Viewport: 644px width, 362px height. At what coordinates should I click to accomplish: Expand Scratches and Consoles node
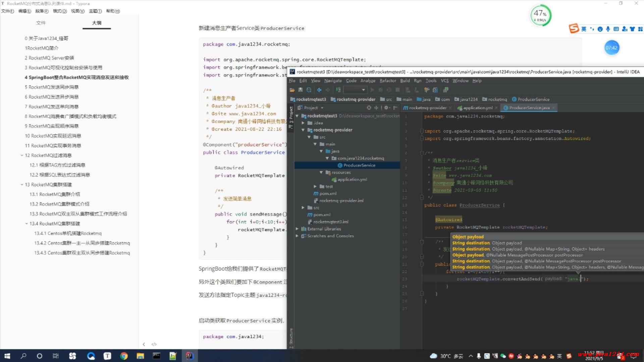pyautogui.click(x=297, y=236)
